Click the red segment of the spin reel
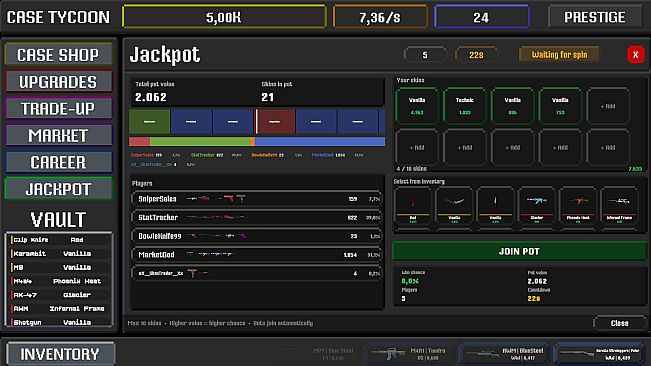651x366 pixels. (274, 122)
